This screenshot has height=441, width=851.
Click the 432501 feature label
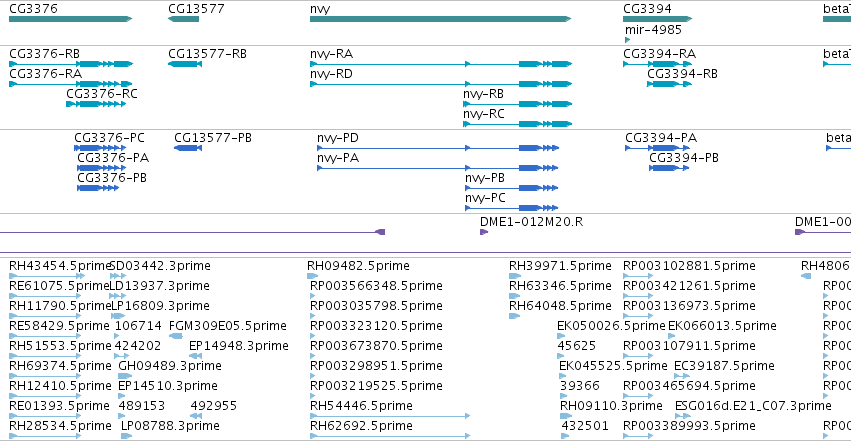pos(585,426)
